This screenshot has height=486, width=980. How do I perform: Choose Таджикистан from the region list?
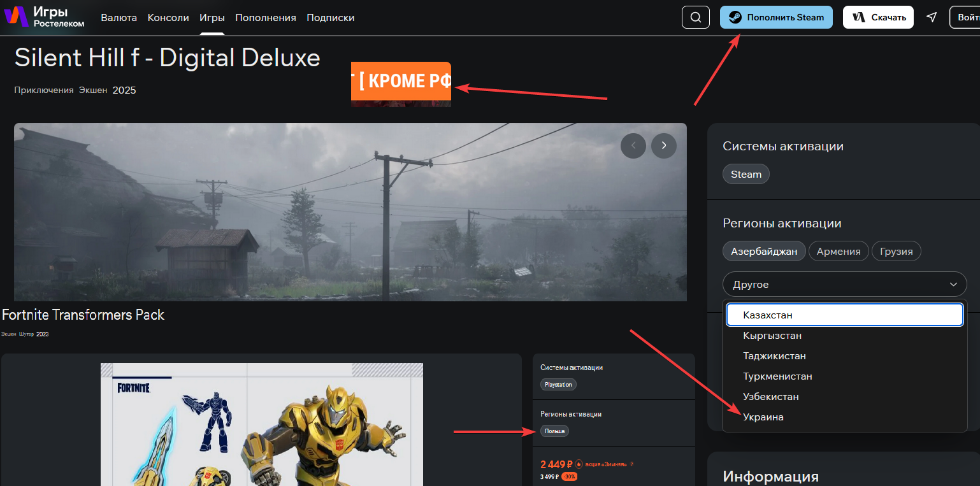(x=844, y=355)
